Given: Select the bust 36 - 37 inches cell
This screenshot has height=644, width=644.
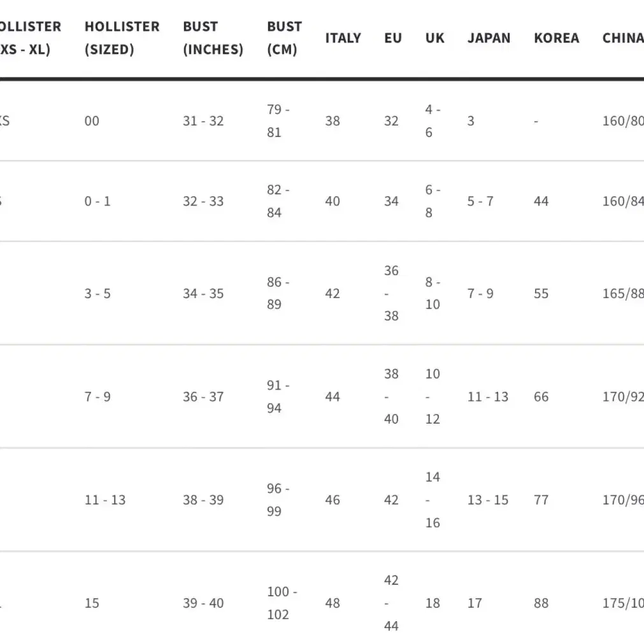Looking at the screenshot, I should tap(203, 397).
